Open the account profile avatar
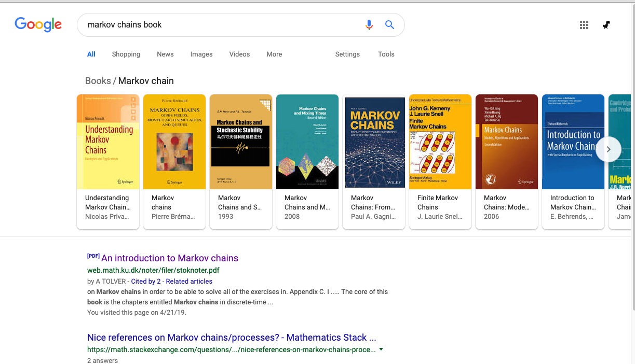The image size is (635, 364). coord(606,25)
